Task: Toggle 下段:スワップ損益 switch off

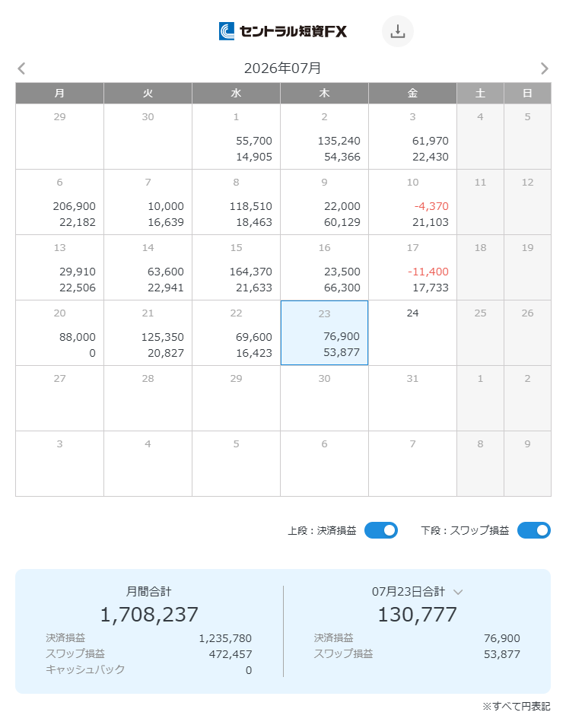Action: (534, 530)
